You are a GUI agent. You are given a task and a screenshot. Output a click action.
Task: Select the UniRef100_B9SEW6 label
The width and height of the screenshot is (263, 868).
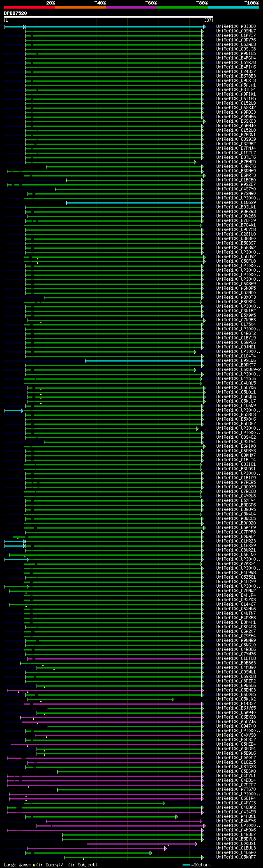(236, 361)
